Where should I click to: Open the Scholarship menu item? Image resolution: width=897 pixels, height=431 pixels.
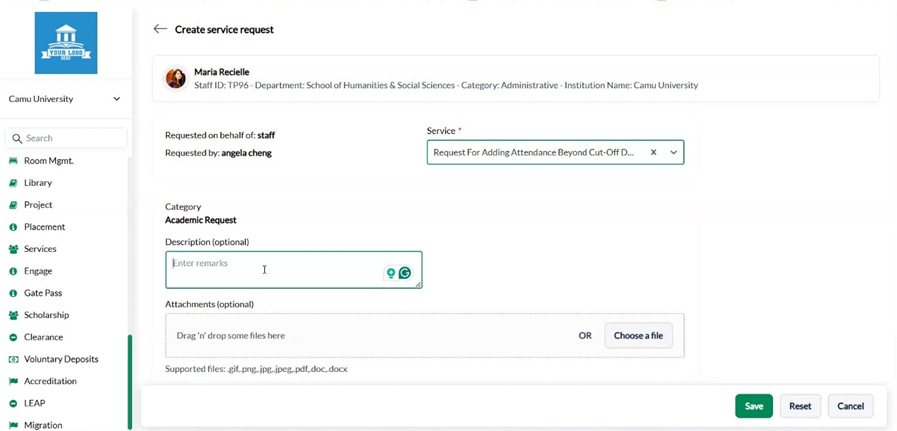(x=46, y=315)
